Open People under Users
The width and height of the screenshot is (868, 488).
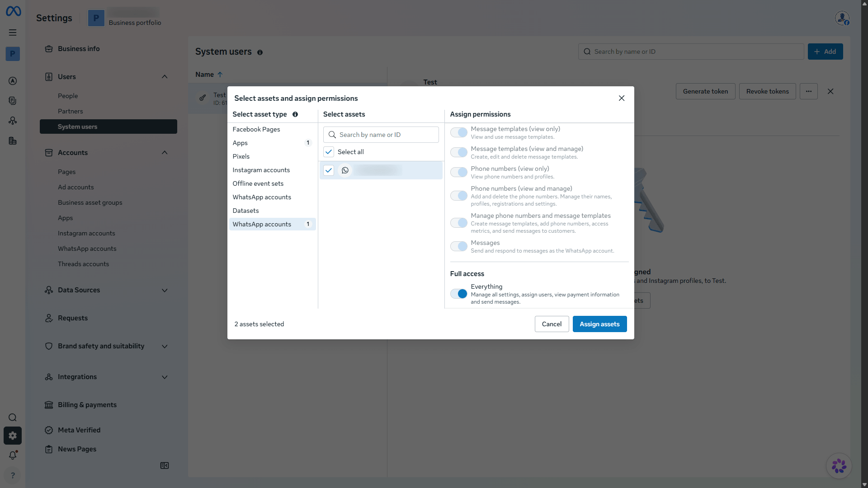click(68, 96)
